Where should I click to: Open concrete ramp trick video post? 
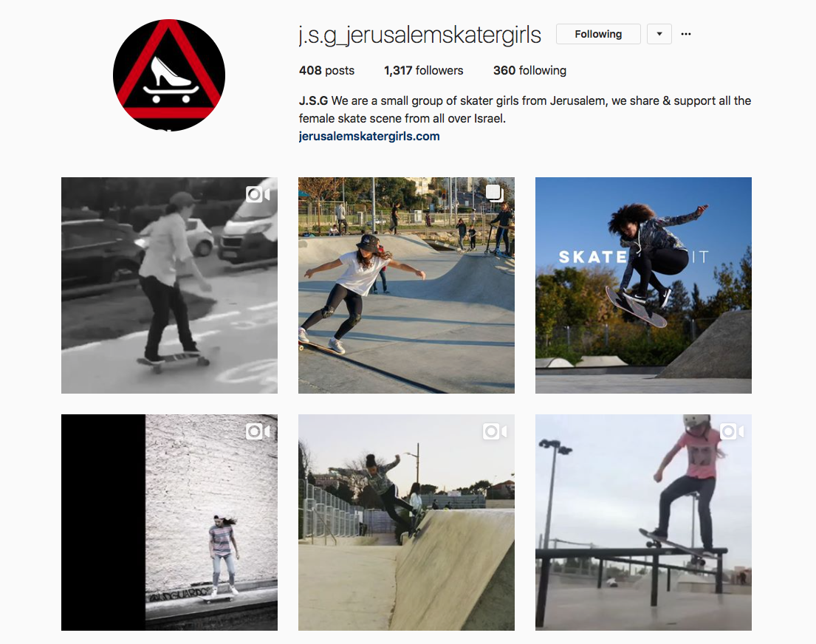(406, 522)
